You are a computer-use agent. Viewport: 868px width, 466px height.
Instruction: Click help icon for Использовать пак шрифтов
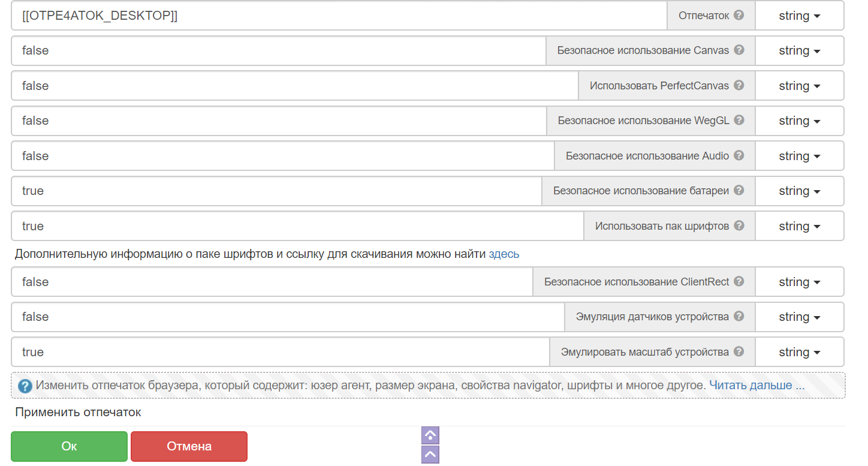point(739,226)
